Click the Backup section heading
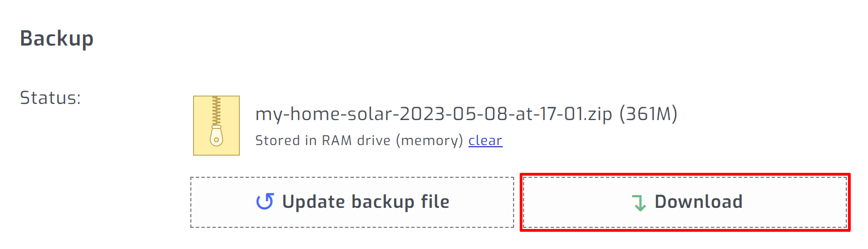Image resolution: width=868 pixels, height=249 pixels. click(57, 38)
